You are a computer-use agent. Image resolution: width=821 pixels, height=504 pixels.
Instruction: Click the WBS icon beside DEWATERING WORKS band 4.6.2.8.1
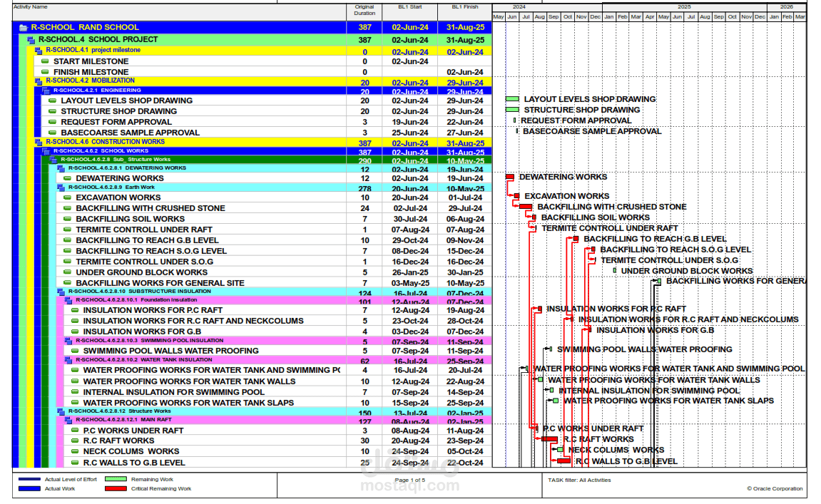pyautogui.click(x=61, y=168)
